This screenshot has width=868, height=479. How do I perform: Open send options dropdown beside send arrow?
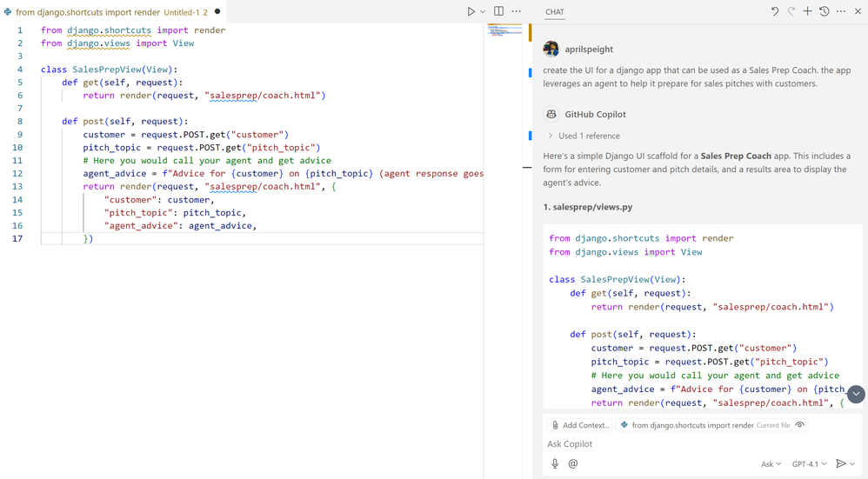pyautogui.click(x=852, y=464)
